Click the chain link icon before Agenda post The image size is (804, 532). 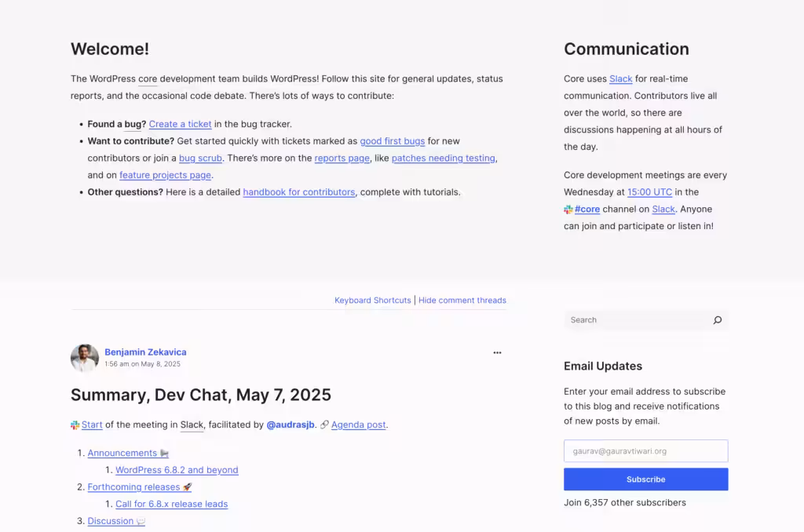tap(324, 425)
